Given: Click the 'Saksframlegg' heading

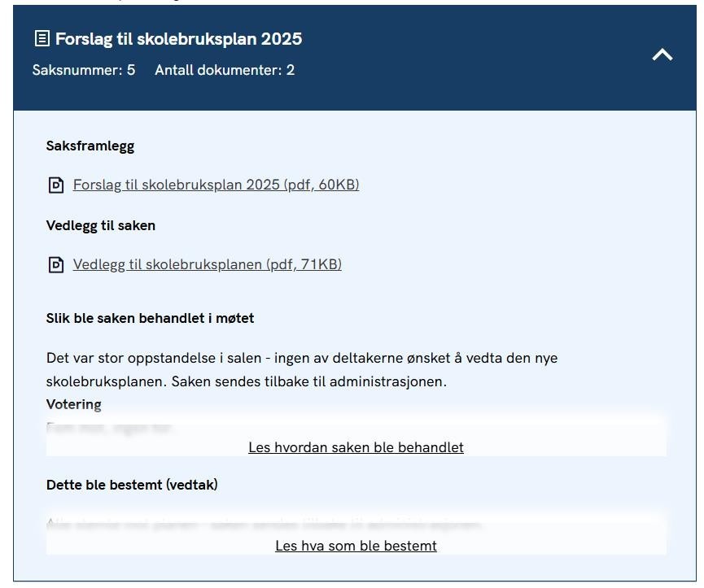Looking at the screenshot, I should point(90,146).
